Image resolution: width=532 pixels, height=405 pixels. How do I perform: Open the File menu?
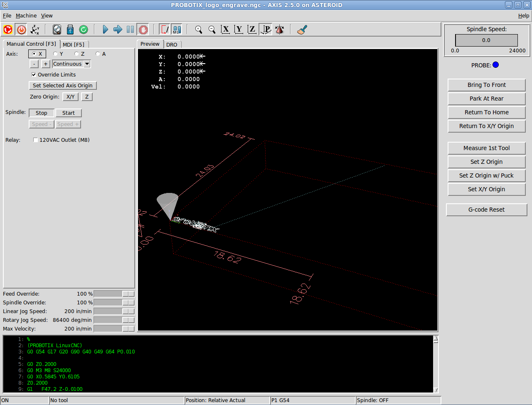[x=7, y=16]
